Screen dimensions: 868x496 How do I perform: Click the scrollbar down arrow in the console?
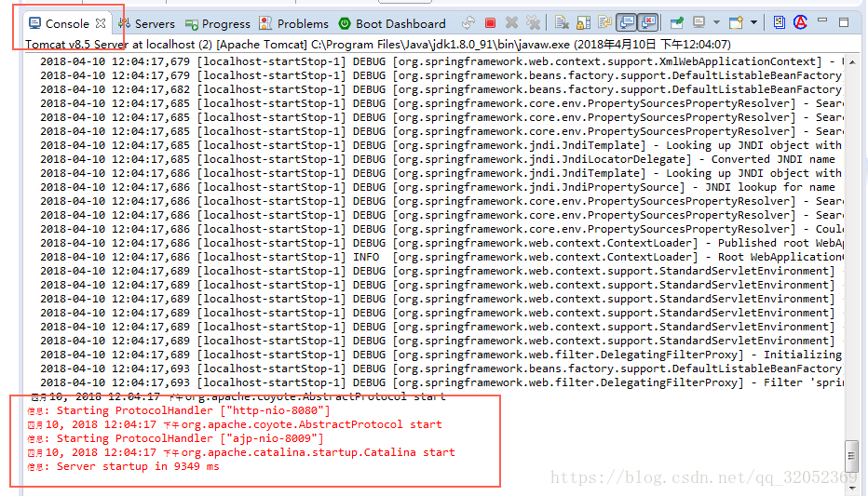pos(852,489)
